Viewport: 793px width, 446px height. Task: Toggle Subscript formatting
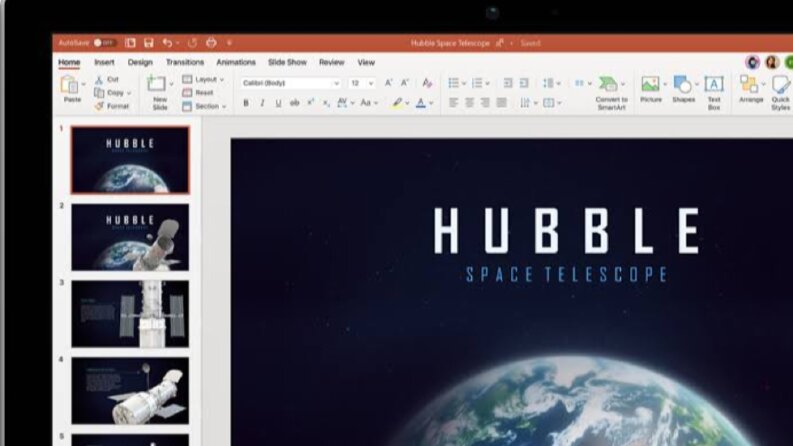pos(326,103)
